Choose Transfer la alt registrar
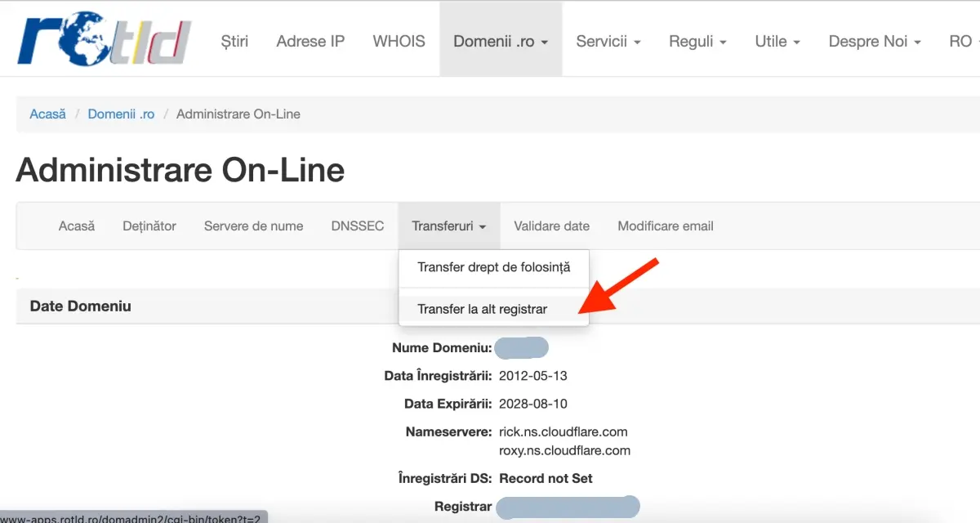 point(494,309)
